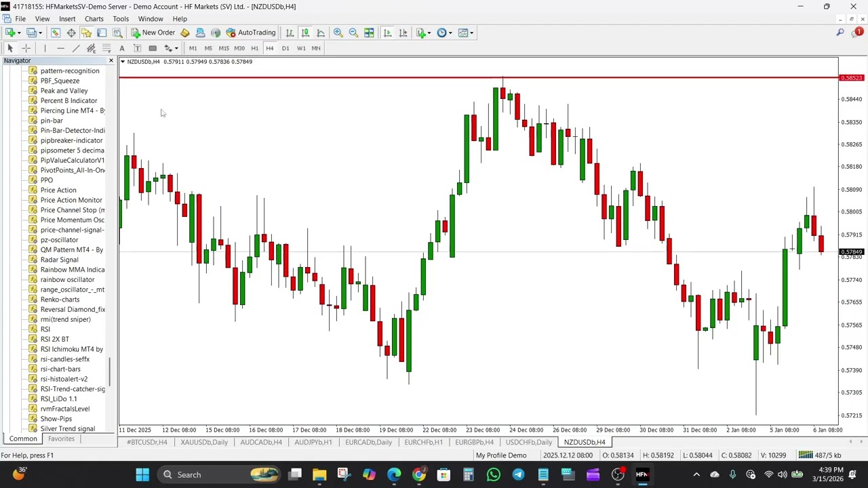Open the EURGBPb,H4 chart tab
Viewport: 868px width, 488px height.
474,443
